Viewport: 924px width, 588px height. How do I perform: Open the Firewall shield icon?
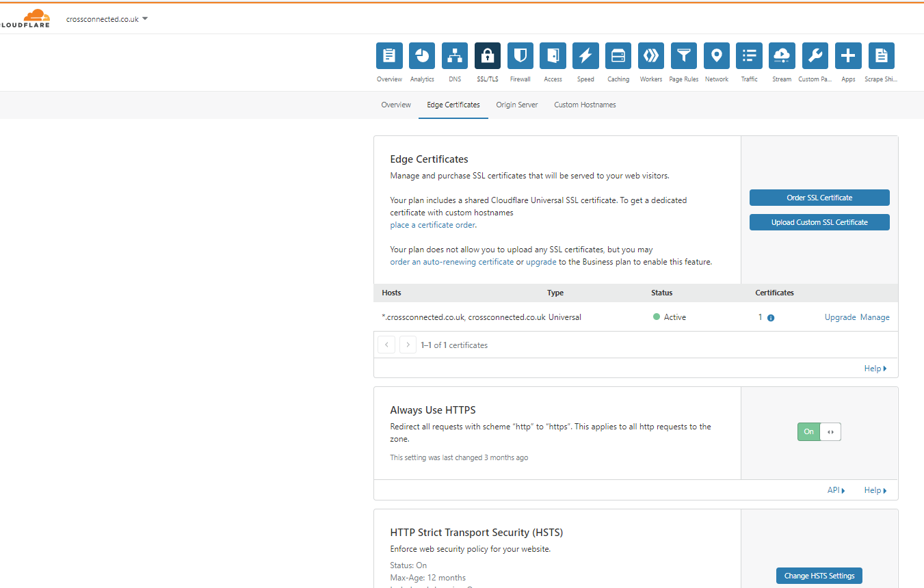520,56
